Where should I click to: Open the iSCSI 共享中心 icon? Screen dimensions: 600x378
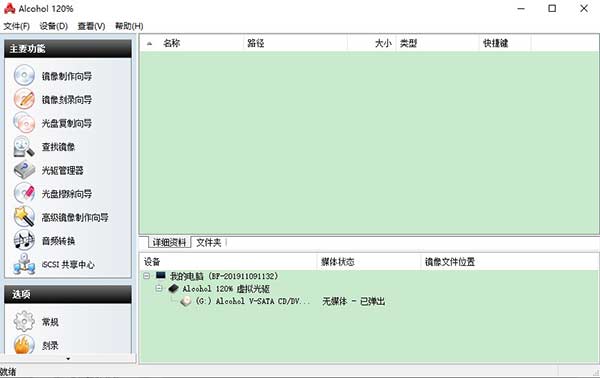(24, 264)
